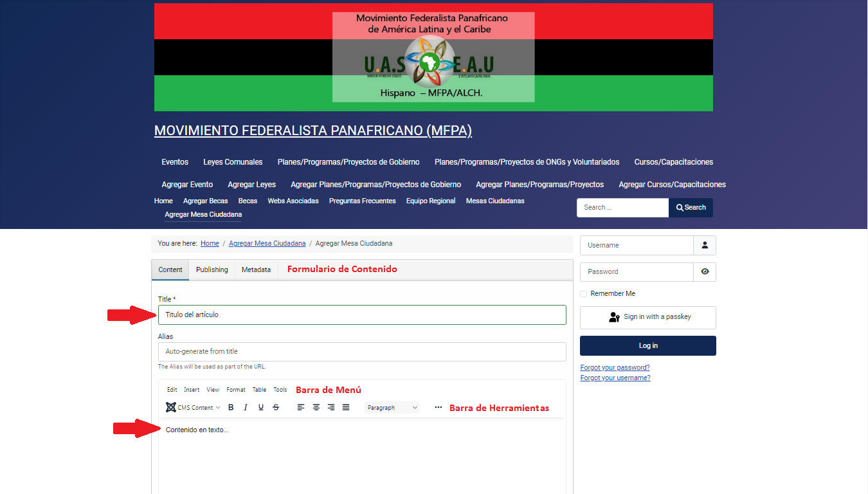This screenshot has height=494, width=868.
Task: Focus the site Search input field
Action: point(623,208)
